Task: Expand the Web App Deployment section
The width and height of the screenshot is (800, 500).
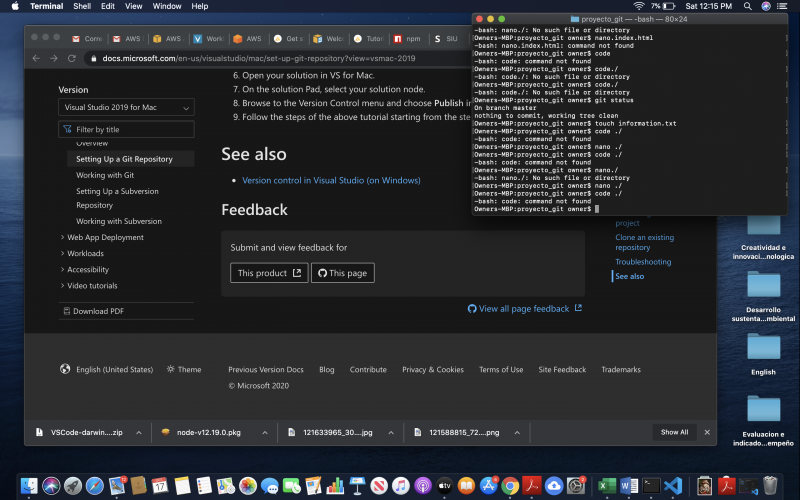Action: [x=62, y=237]
